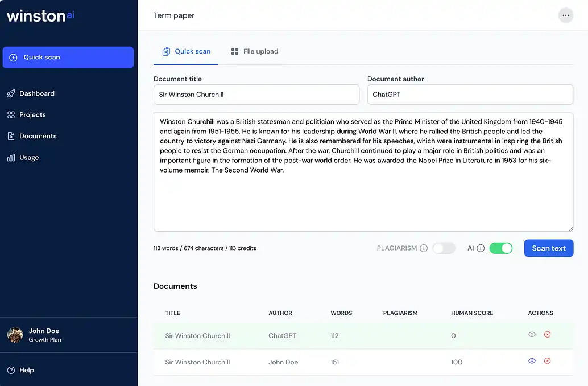Click the Plagiarism info icon

424,248
